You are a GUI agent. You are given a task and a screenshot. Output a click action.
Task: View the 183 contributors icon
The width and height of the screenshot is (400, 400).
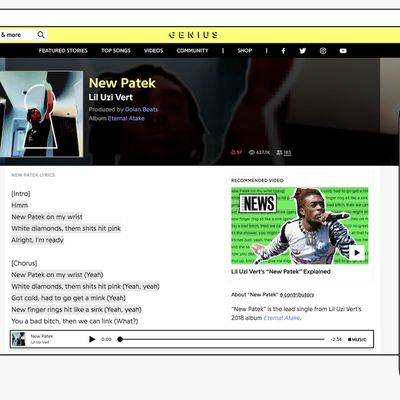279,152
